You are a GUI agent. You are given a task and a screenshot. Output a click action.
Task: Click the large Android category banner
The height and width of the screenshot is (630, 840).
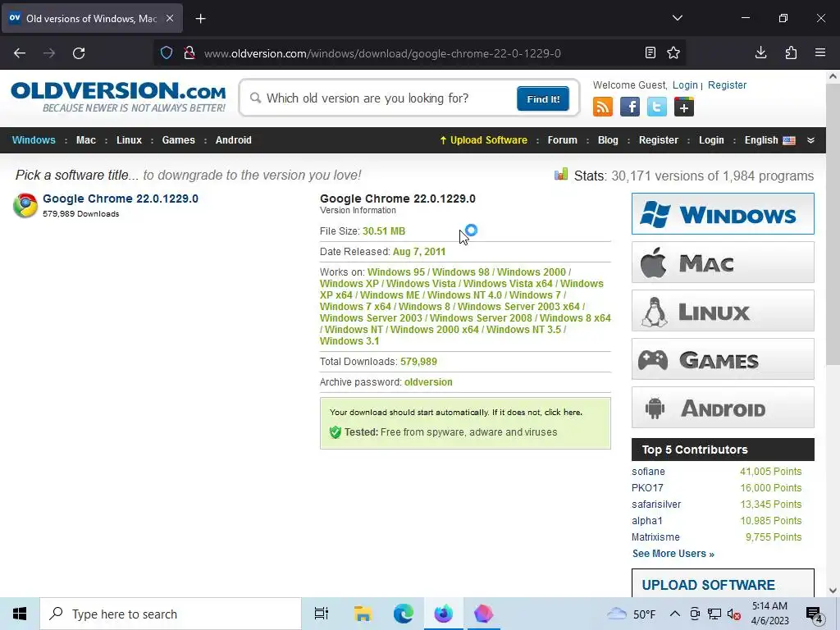pos(723,408)
